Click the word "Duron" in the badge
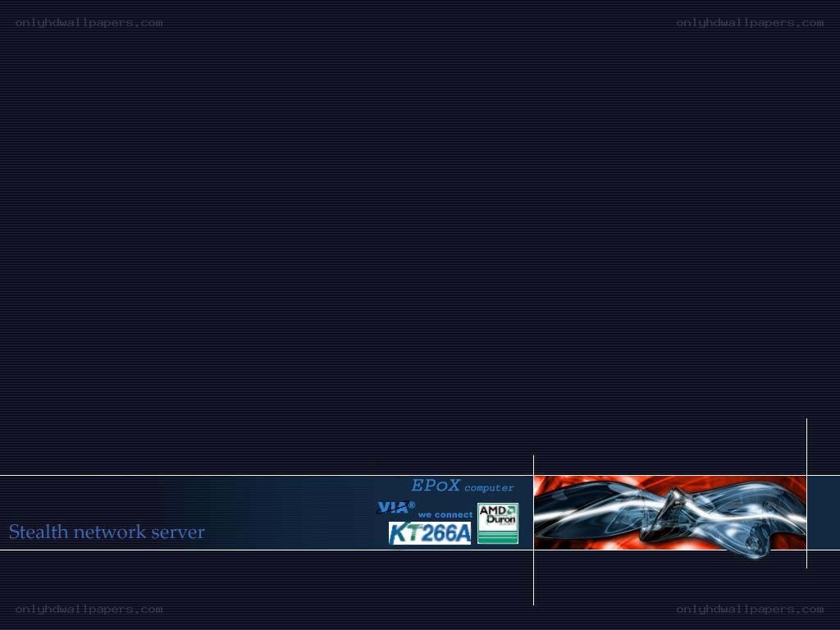The width and height of the screenshot is (840, 630). tap(501, 519)
